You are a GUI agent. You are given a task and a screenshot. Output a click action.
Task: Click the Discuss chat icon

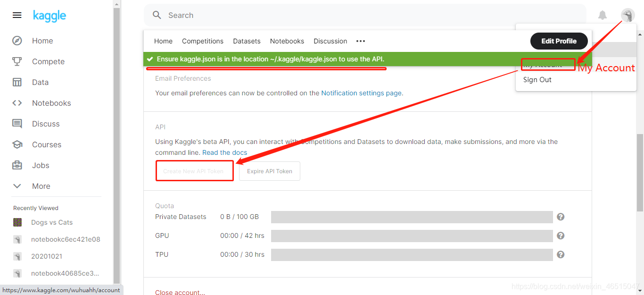tap(17, 124)
